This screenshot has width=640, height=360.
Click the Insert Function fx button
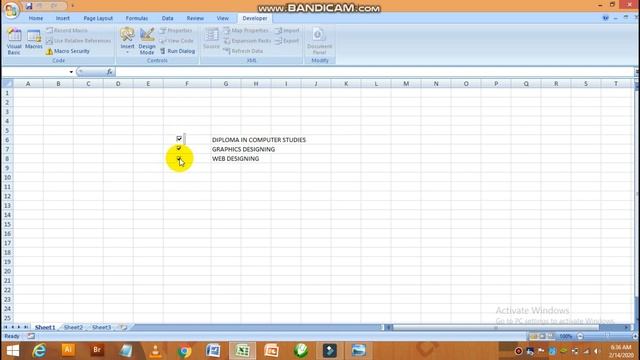click(x=109, y=72)
